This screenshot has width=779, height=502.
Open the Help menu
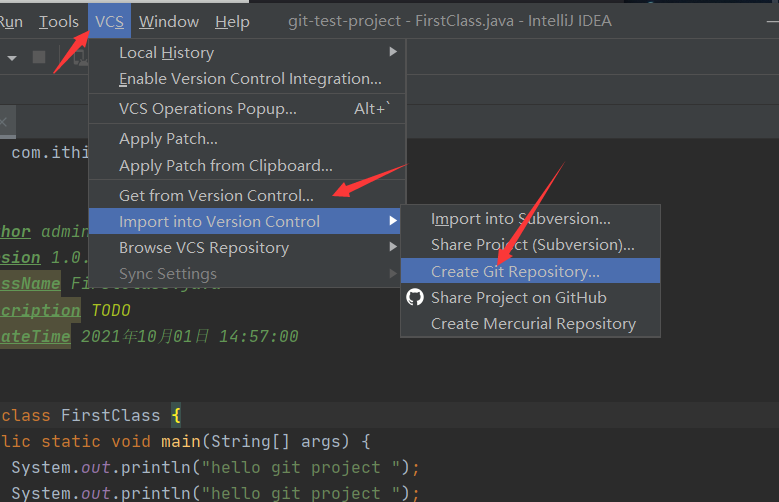point(232,21)
